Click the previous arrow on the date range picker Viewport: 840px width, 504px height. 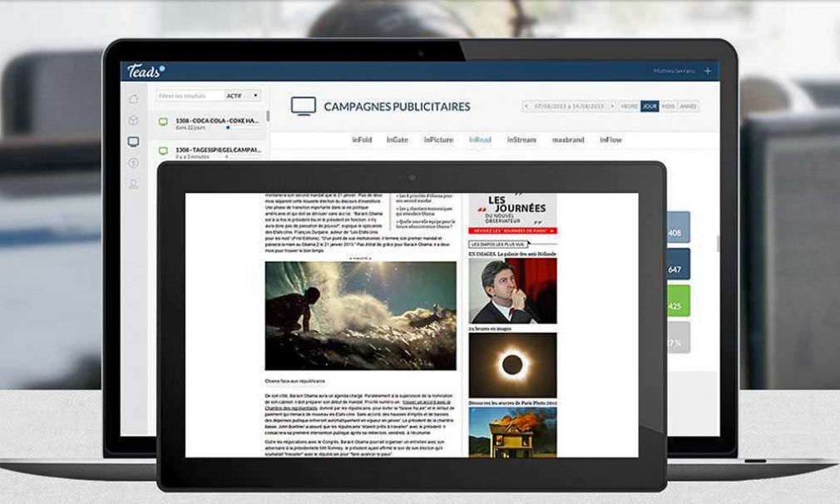tap(526, 106)
